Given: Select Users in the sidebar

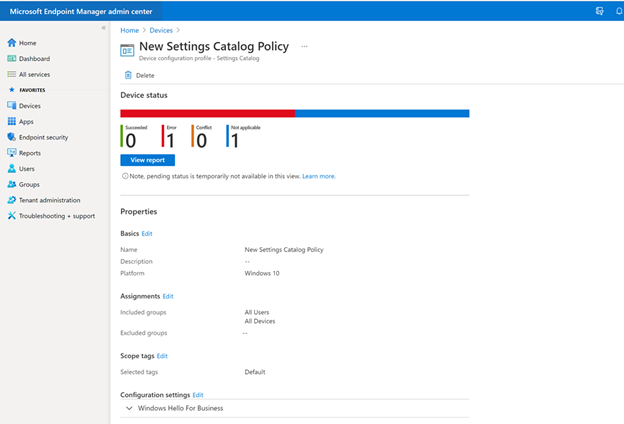Looking at the screenshot, I should [x=27, y=169].
